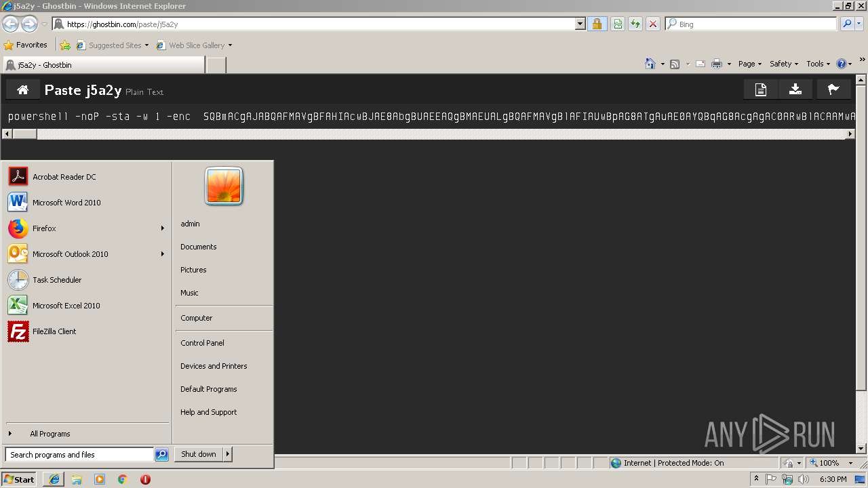Click the horizontal scrollbar thumb of paste
Screen dimensions: 868x488
click(25, 134)
